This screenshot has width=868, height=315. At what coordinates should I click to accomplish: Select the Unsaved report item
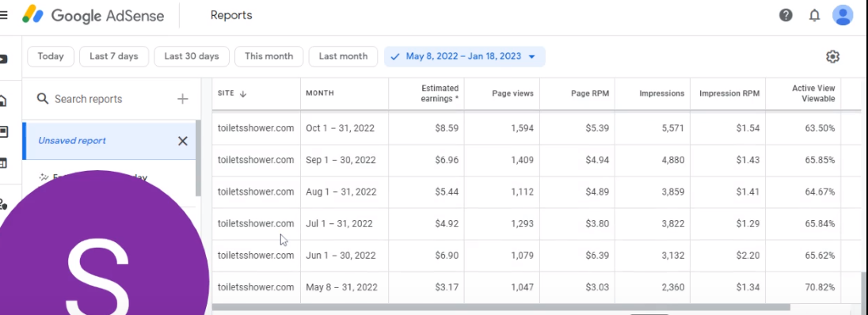pyautogui.click(x=108, y=141)
